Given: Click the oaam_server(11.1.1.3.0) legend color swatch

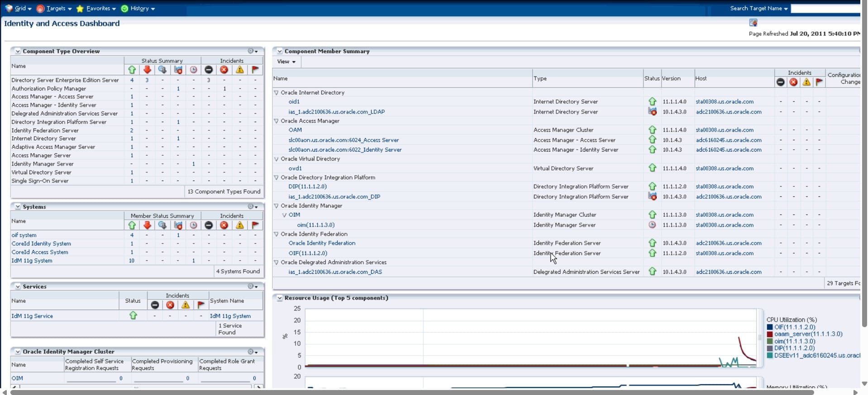Looking at the screenshot, I should pyautogui.click(x=770, y=334).
